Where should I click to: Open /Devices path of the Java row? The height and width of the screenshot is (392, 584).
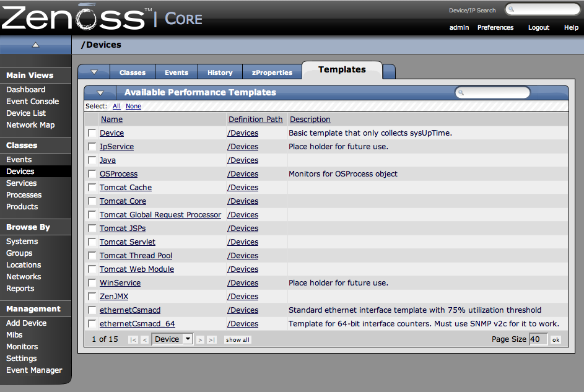(243, 160)
